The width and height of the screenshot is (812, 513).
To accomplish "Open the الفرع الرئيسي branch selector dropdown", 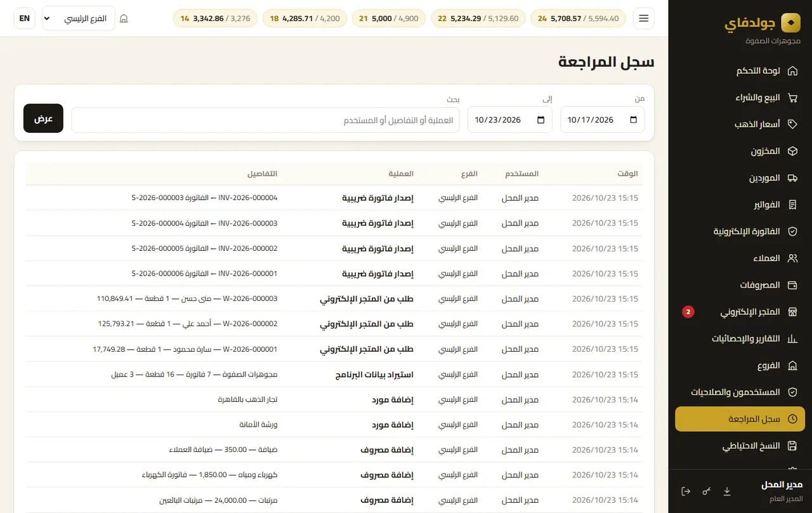I will point(79,18).
